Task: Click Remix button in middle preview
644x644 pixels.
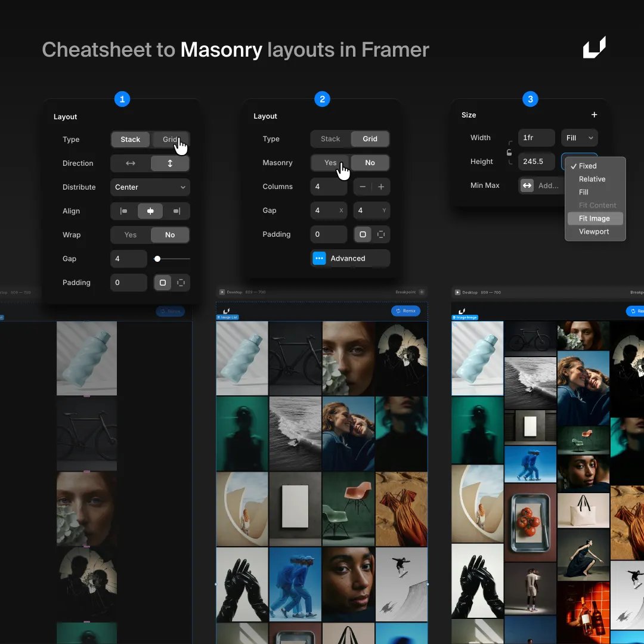Action: point(406,311)
